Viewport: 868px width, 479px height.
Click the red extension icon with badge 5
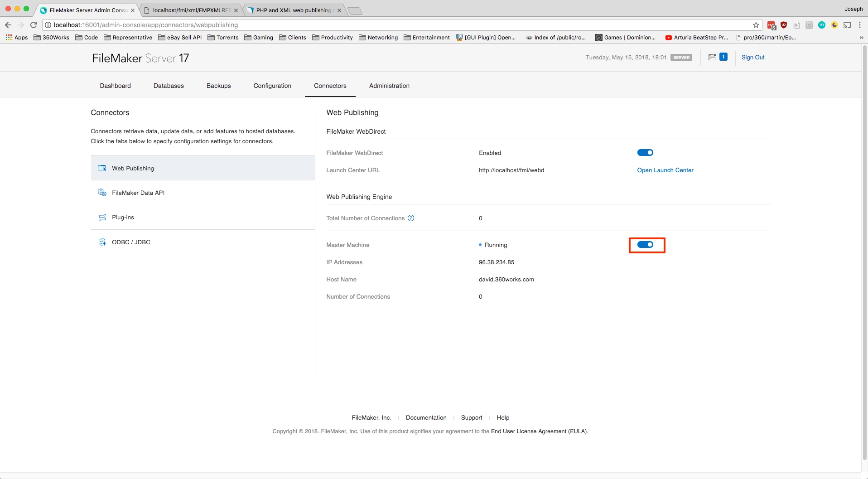click(x=772, y=25)
